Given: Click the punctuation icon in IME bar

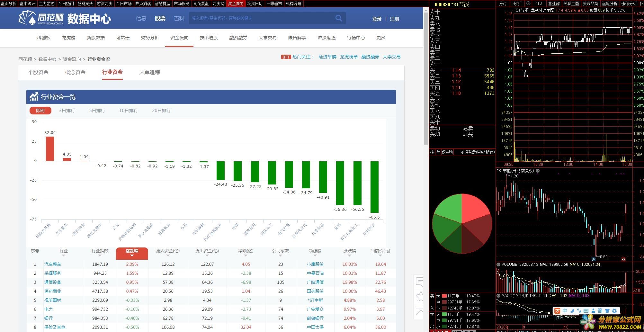Looking at the screenshot, I should pyautogui.click(x=579, y=311).
